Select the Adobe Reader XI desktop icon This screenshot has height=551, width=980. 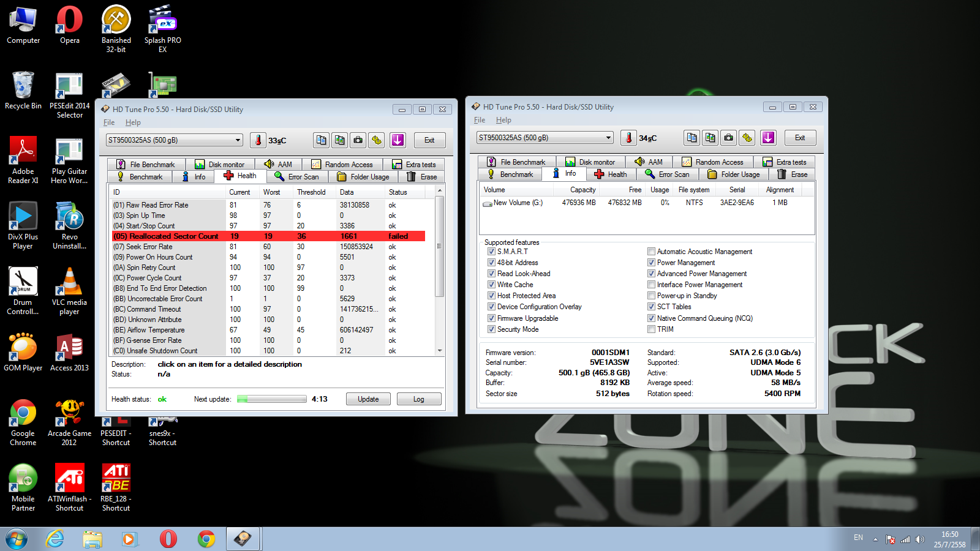tap(23, 160)
